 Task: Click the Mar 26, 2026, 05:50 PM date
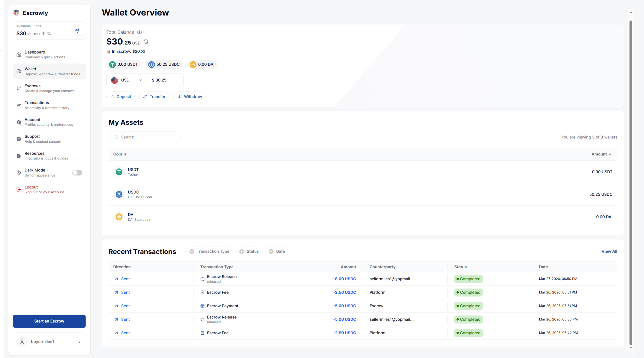click(558, 319)
